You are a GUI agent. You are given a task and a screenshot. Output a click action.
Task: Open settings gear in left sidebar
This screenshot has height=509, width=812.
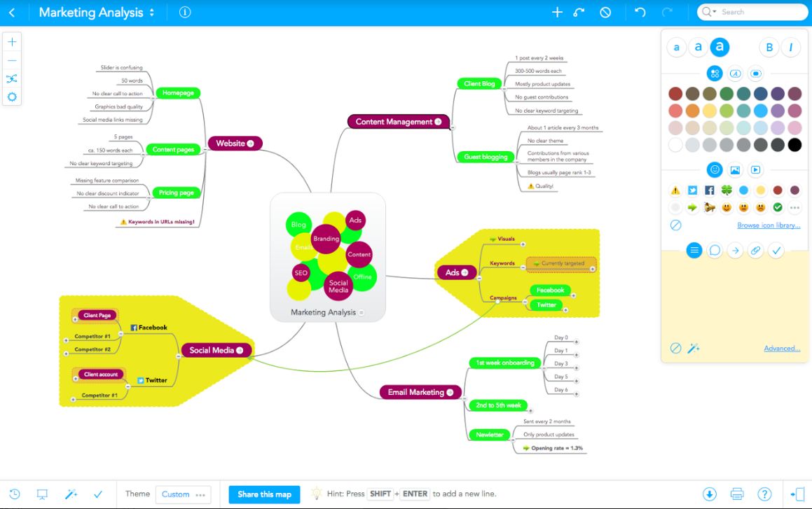point(12,97)
